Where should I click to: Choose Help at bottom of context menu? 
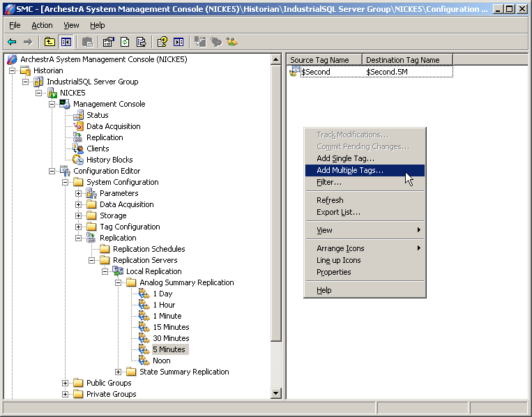click(x=365, y=291)
